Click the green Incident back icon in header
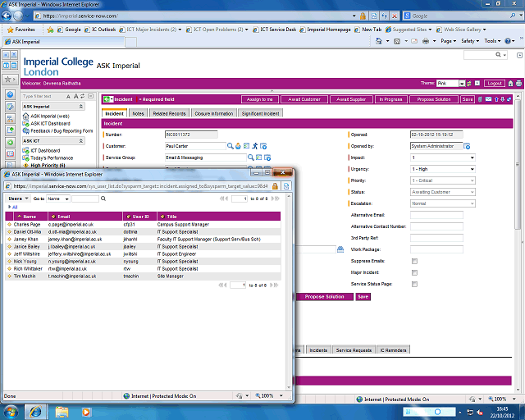The image size is (525, 420). pos(108,98)
